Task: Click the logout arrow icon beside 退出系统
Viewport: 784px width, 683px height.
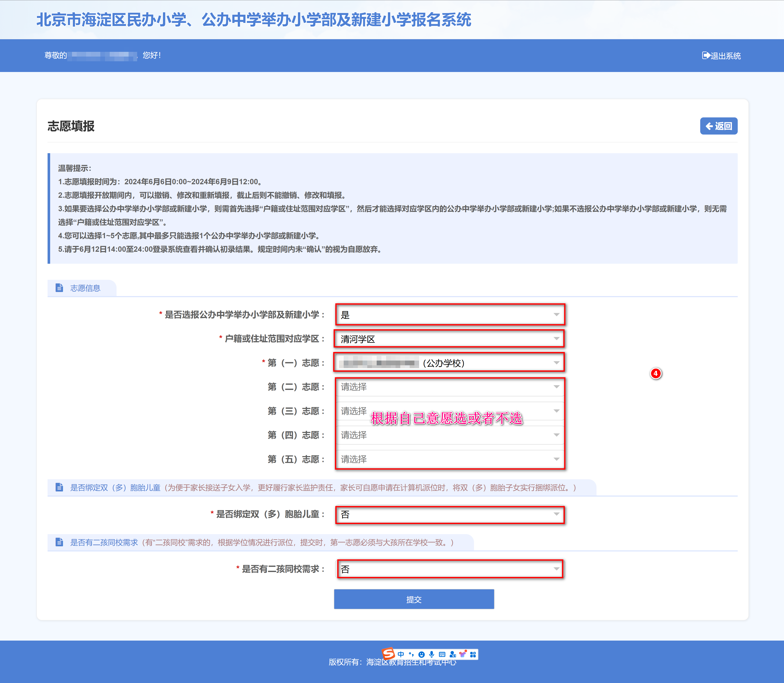Action: tap(706, 56)
